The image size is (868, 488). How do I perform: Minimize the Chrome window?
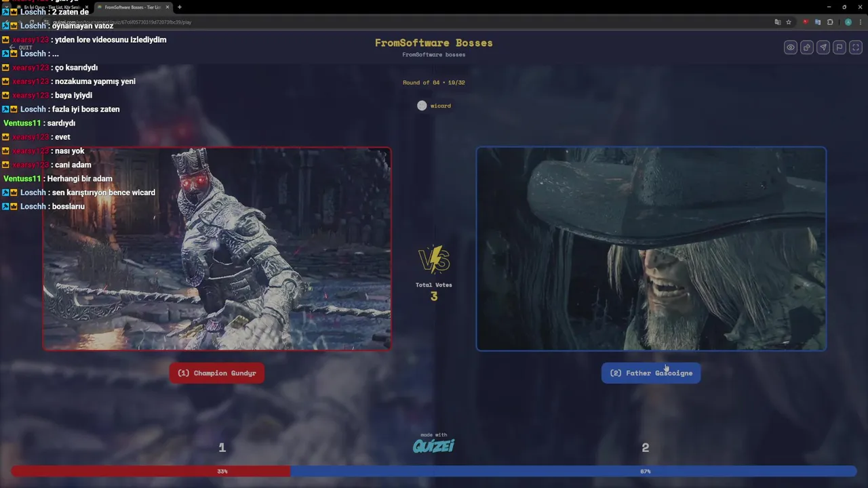click(829, 7)
